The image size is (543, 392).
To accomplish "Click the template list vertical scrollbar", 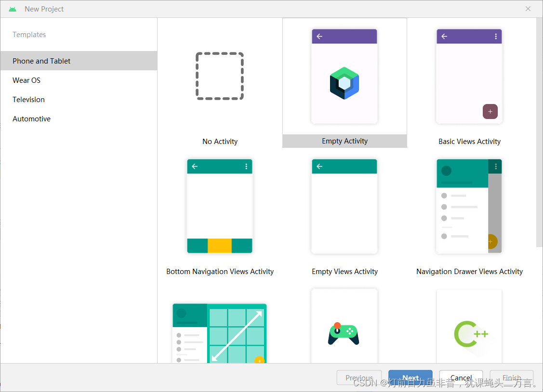I will 539,132.
